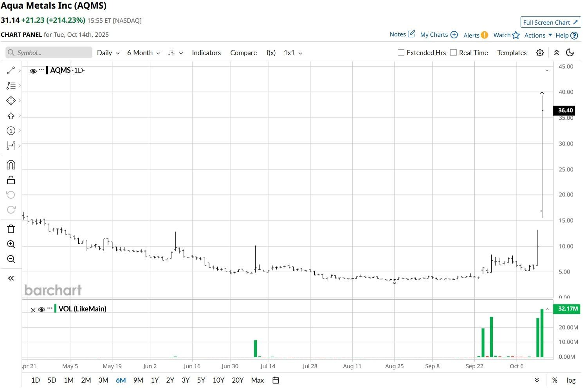Select the 9M time range

coord(138,380)
